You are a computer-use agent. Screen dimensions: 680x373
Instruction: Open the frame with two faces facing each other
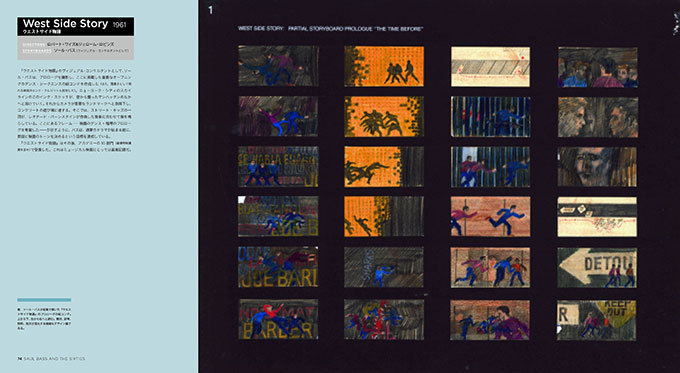pyautogui.click(x=598, y=117)
